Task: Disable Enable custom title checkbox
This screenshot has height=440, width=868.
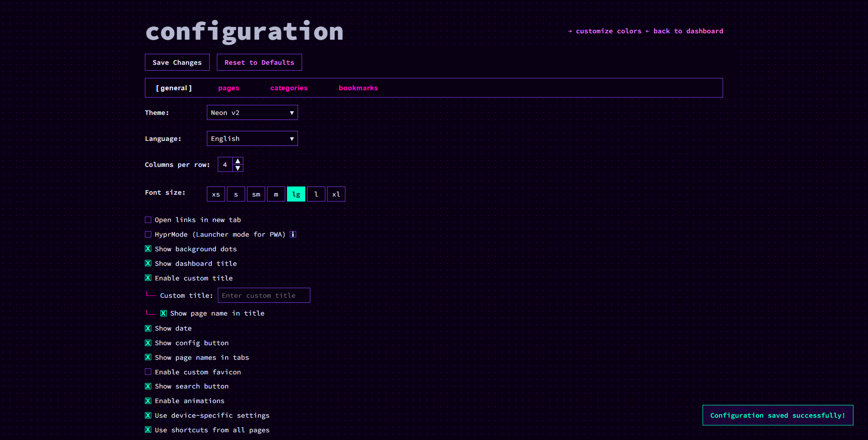Action: [x=148, y=278]
